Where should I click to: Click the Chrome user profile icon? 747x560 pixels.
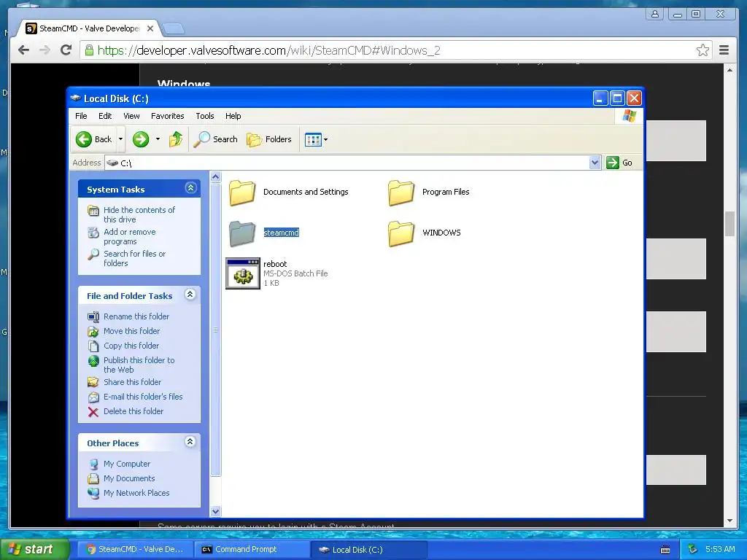(x=655, y=14)
